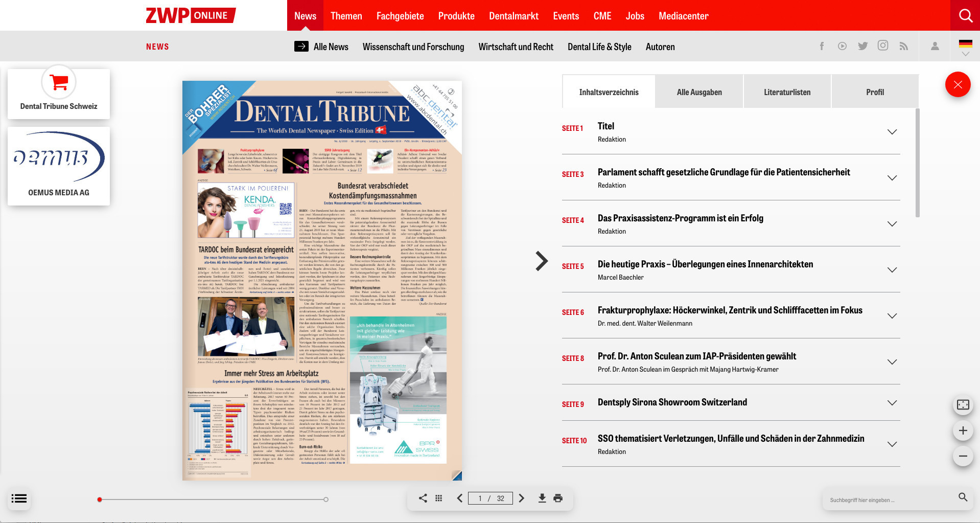Expand the SSO thematisiert Verletzungen entry
The width and height of the screenshot is (980, 523).
click(892, 444)
